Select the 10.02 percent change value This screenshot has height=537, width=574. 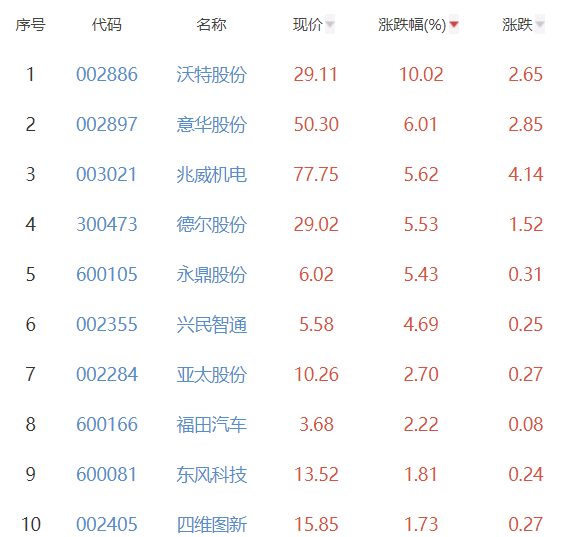[421, 74]
